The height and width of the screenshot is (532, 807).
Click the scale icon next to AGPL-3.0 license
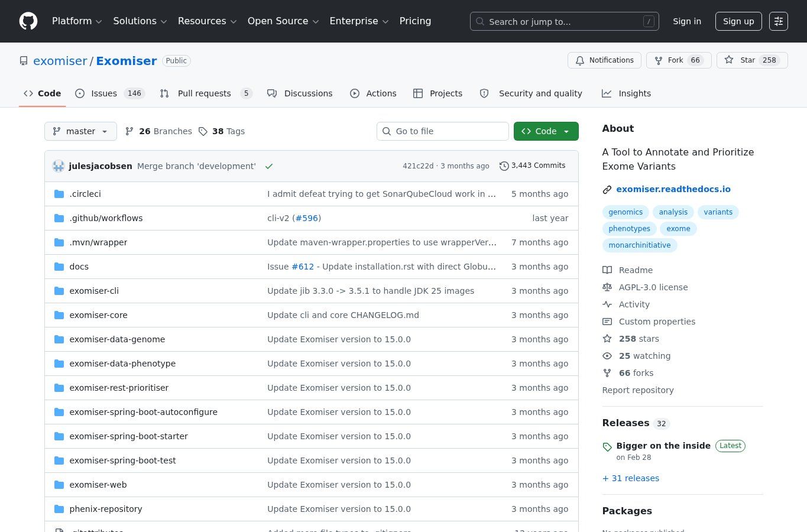pyautogui.click(x=607, y=287)
